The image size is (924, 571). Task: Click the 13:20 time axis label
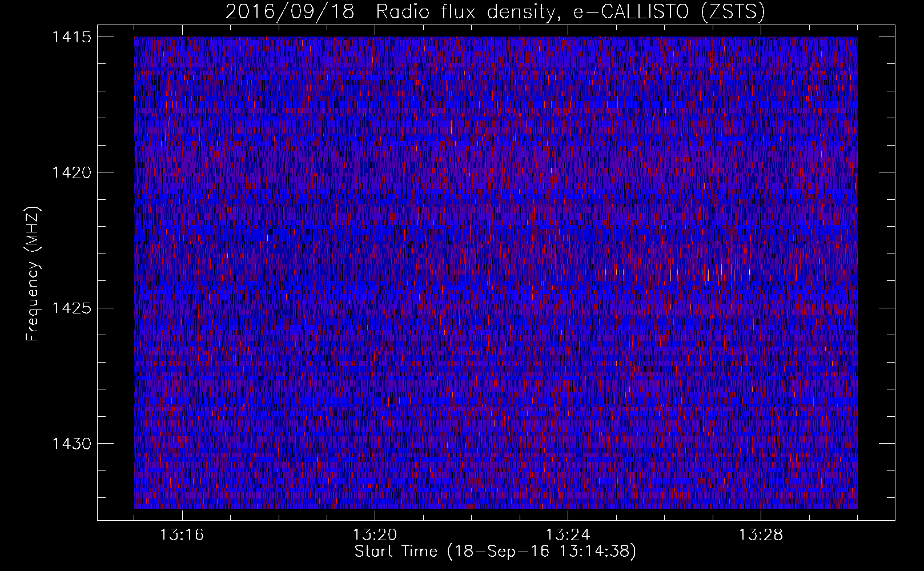(375, 535)
